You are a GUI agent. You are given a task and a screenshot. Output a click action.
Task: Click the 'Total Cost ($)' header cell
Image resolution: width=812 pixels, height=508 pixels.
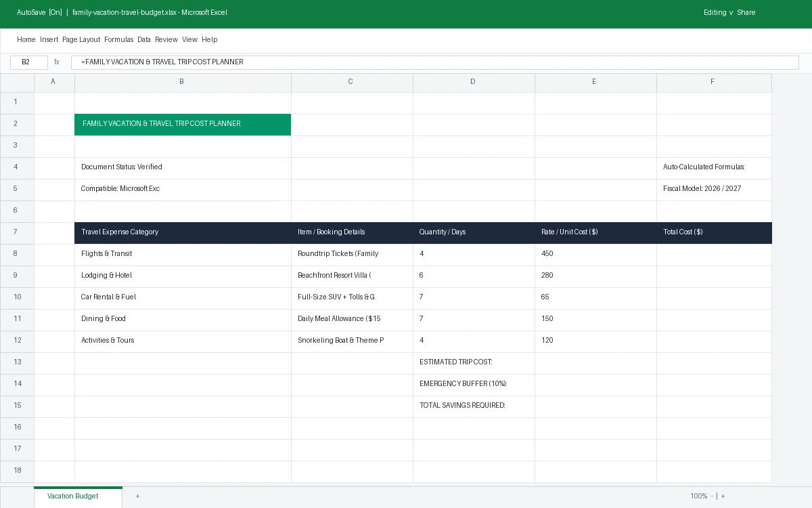pos(714,233)
